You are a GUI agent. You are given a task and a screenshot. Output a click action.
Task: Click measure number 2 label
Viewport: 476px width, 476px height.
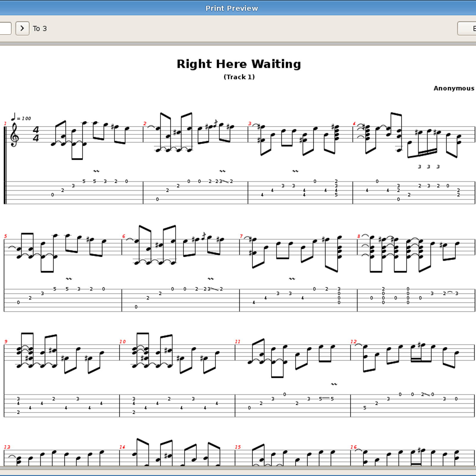(145, 123)
